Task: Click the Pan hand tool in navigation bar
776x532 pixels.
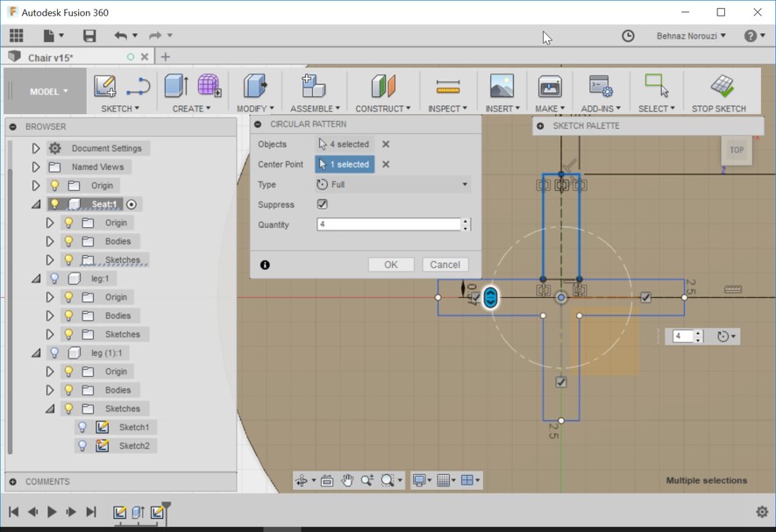Action: pos(347,480)
